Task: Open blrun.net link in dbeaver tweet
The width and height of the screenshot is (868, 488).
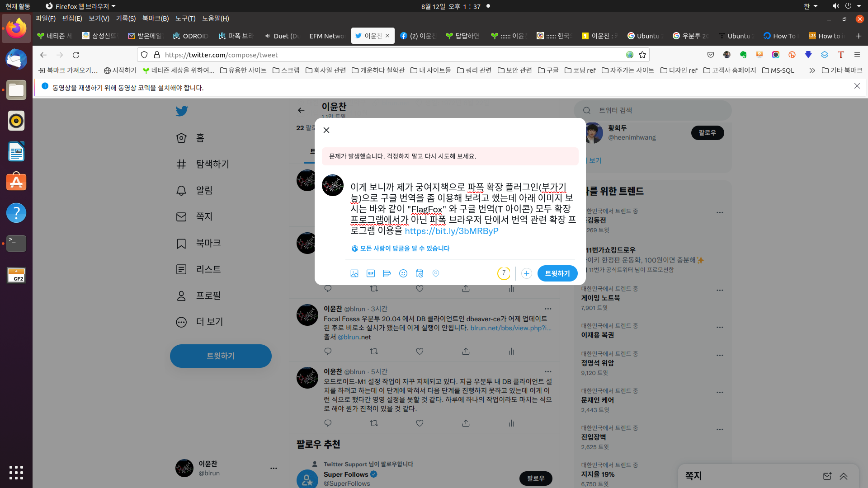Action: point(511,328)
